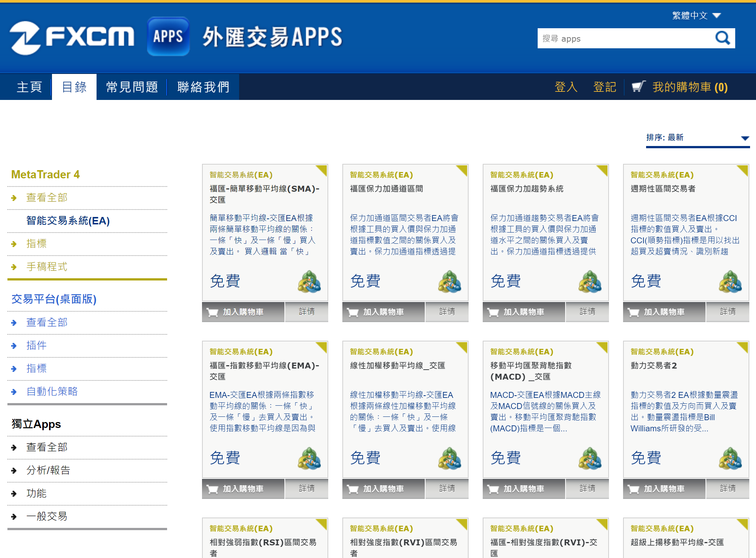Open the 福匯保力加趨勢系統 title
Screen dimensions: 756x558
coord(527,189)
